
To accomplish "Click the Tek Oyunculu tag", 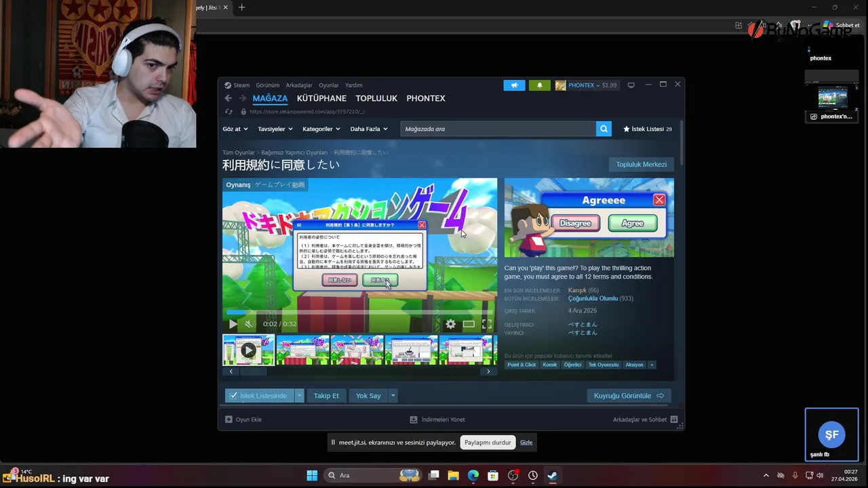I will pos(604,365).
